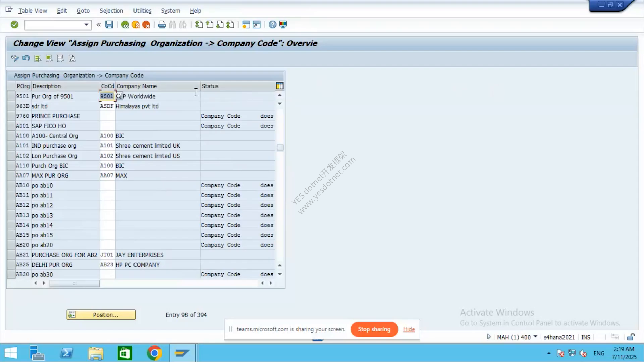
Task: Open the command field dropdown arrow
Action: coord(86,25)
